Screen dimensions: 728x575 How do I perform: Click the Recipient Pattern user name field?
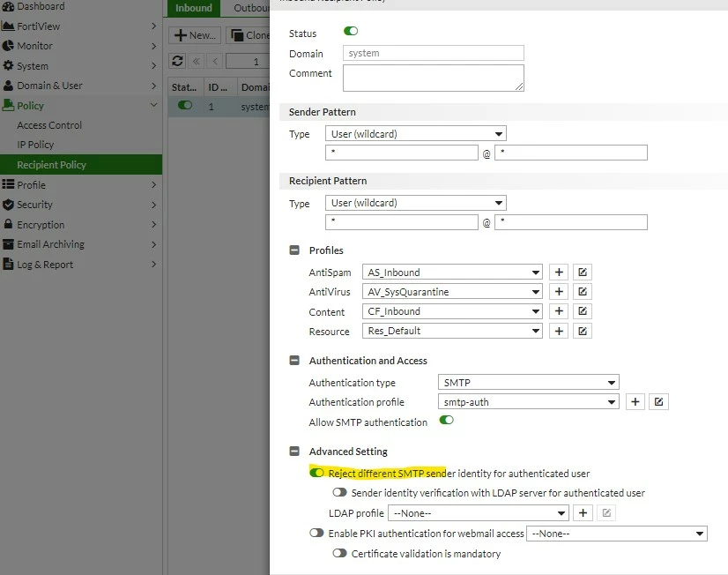tap(402, 222)
